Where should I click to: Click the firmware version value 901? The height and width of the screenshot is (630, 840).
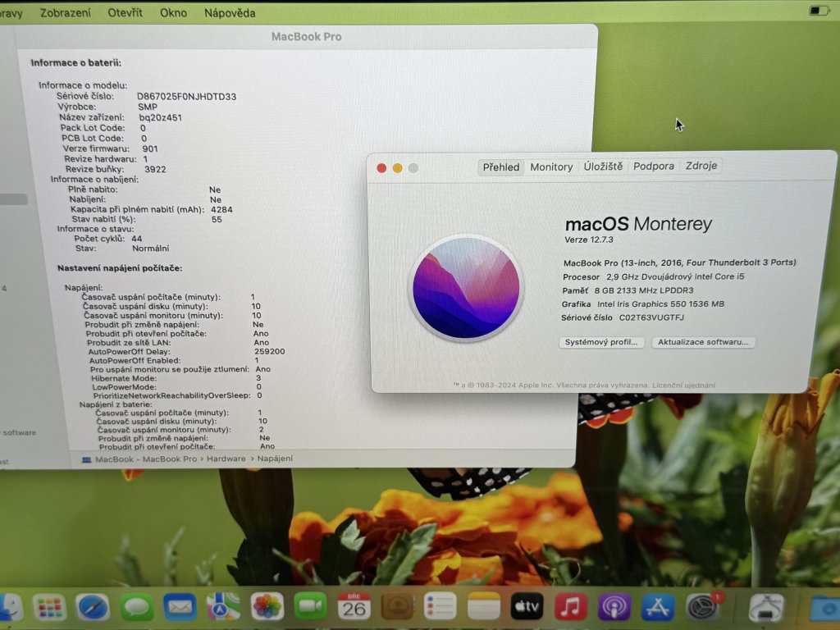(150, 148)
